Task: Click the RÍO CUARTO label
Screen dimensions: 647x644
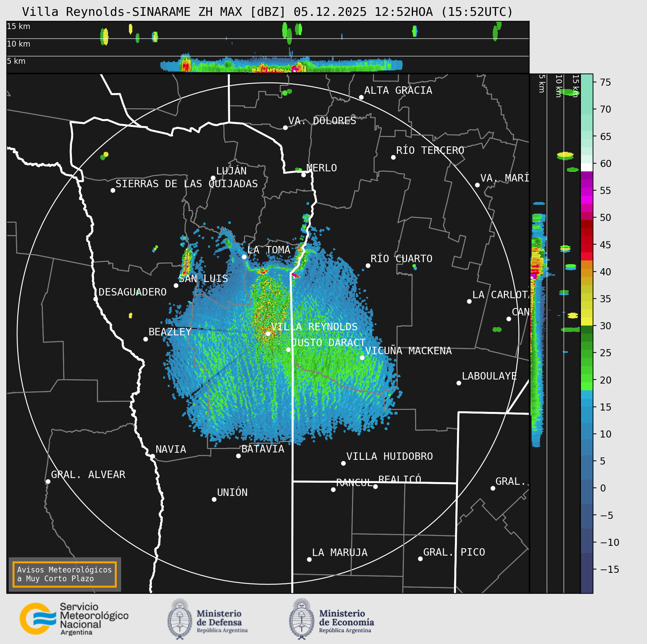Action: [402, 259]
